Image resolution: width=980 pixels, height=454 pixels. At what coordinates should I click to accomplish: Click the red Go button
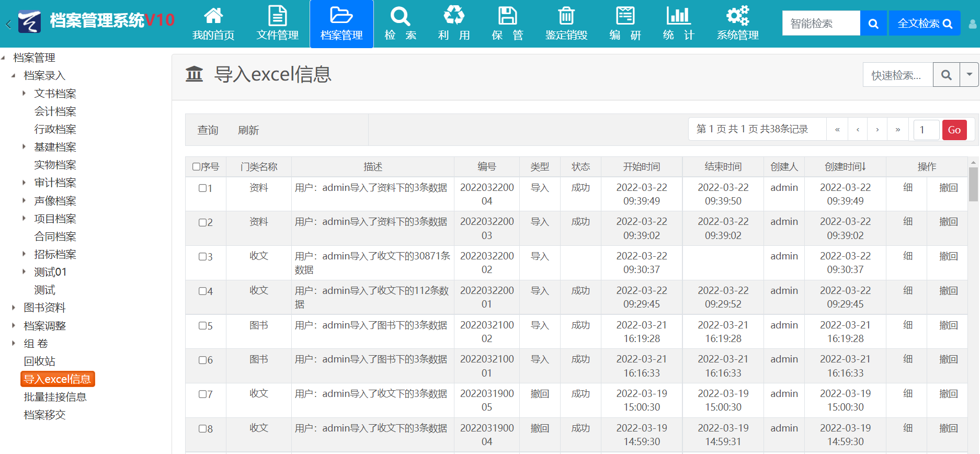point(954,130)
